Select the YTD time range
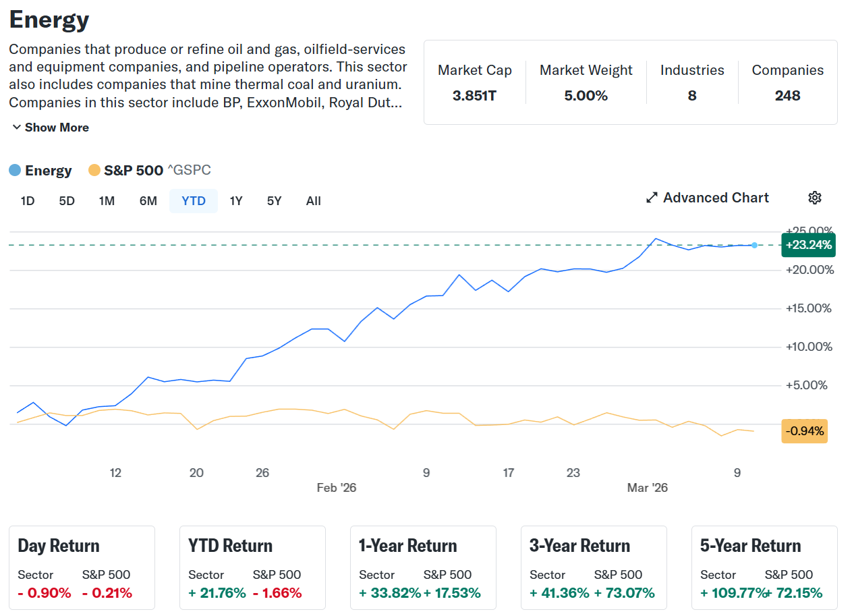The width and height of the screenshot is (852, 616). coord(194,201)
